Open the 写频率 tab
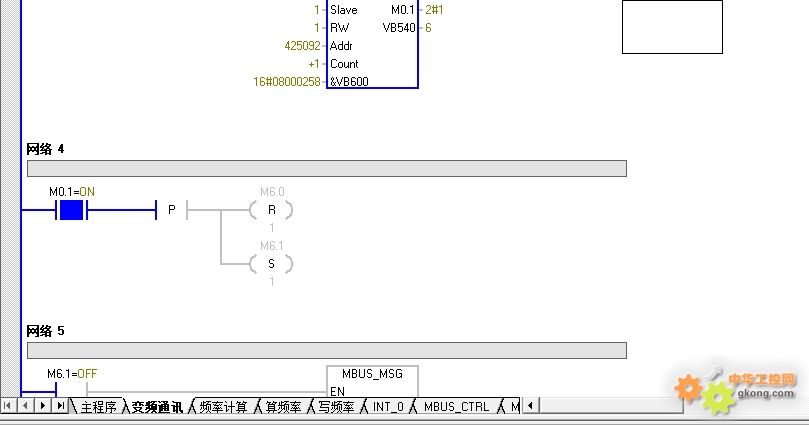This screenshot has height=425, width=809. point(336,406)
